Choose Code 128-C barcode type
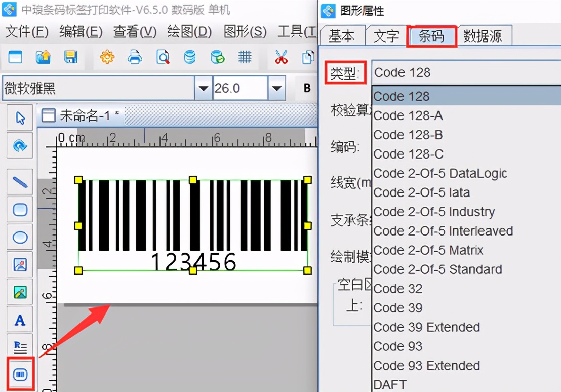 pyautogui.click(x=408, y=154)
